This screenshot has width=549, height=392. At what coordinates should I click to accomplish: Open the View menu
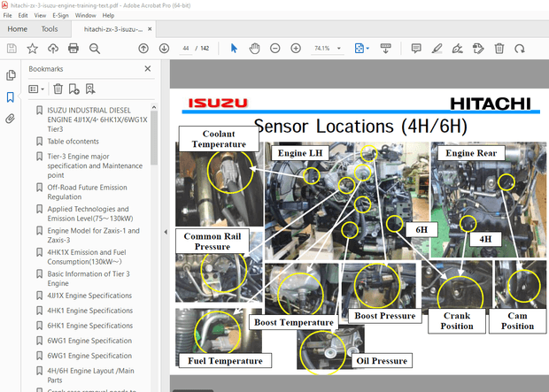(x=40, y=15)
